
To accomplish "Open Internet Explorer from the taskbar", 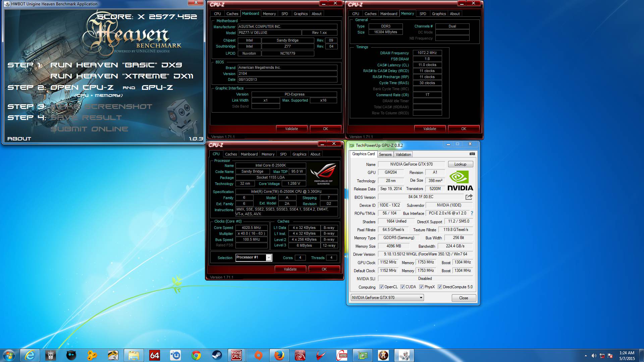I will tap(30, 355).
